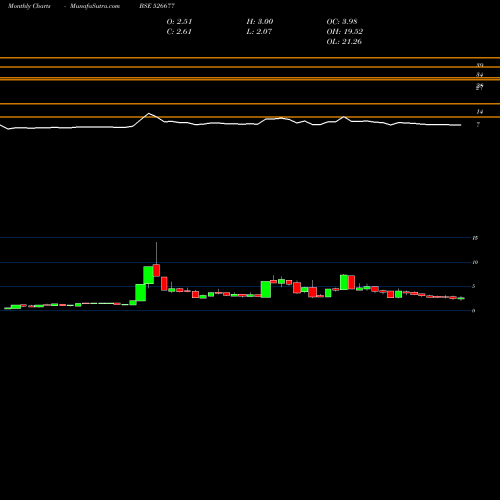Click the upper axis label "14"
The height and width of the screenshot is (500, 500).
pos(479,112)
